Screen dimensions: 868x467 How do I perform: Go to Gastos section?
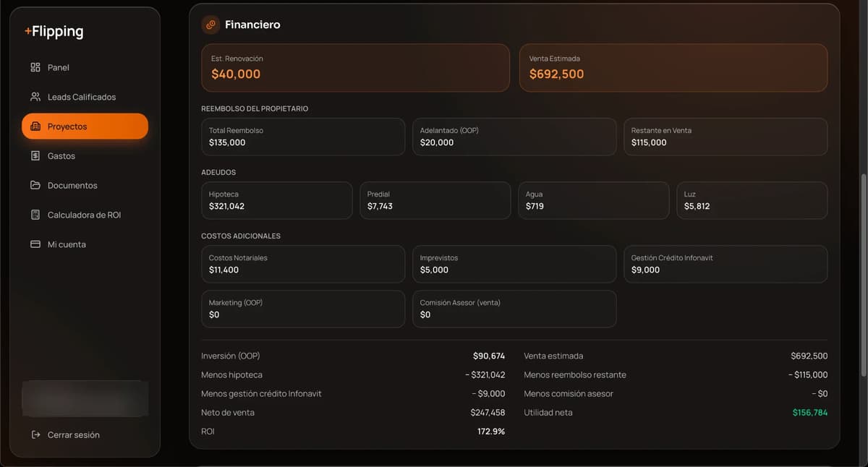tap(85, 156)
